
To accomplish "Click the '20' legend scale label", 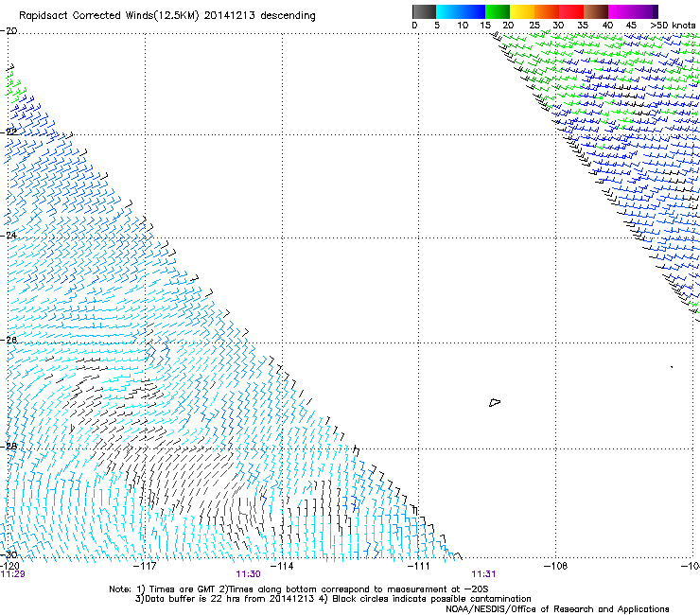I will [x=508, y=26].
